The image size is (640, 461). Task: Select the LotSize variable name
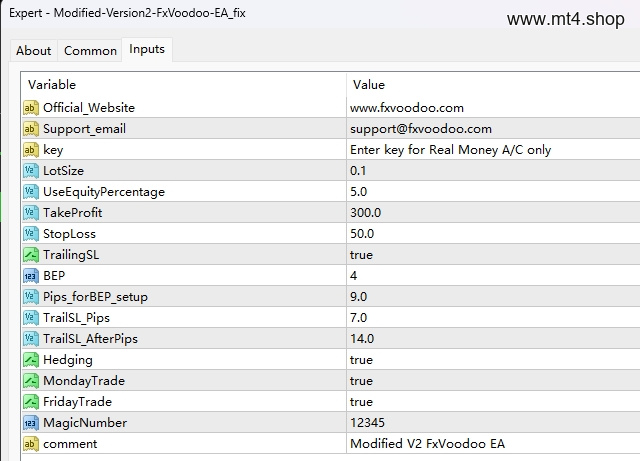pos(63,171)
